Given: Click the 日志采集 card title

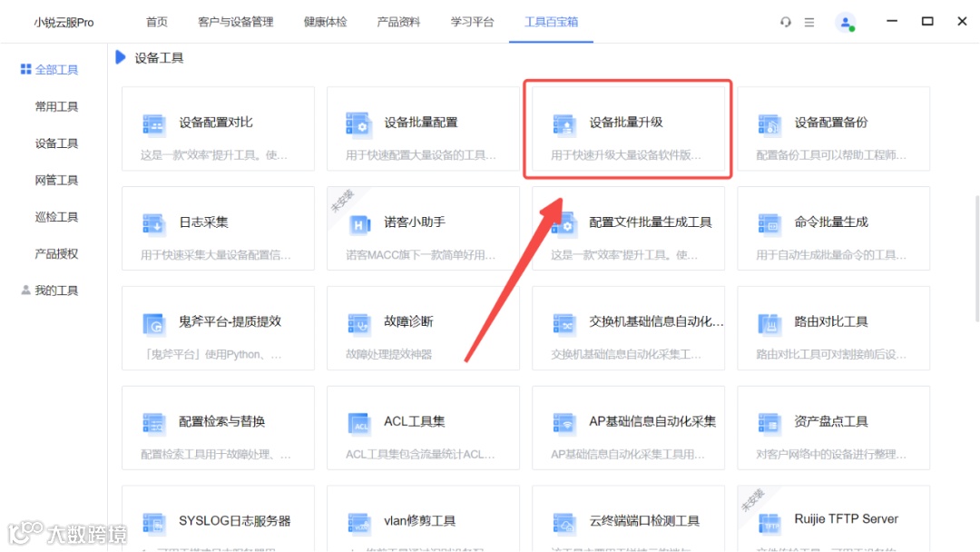Looking at the screenshot, I should tap(203, 222).
